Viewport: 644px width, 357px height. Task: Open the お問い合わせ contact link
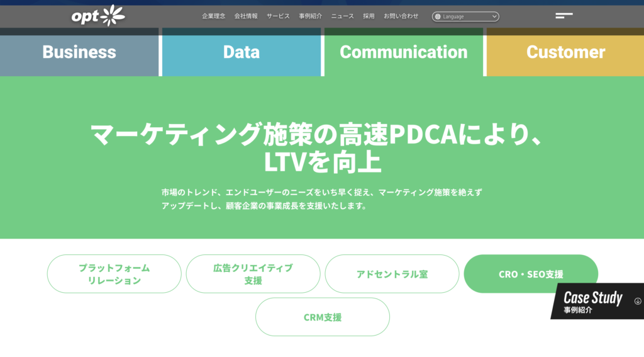click(x=401, y=16)
